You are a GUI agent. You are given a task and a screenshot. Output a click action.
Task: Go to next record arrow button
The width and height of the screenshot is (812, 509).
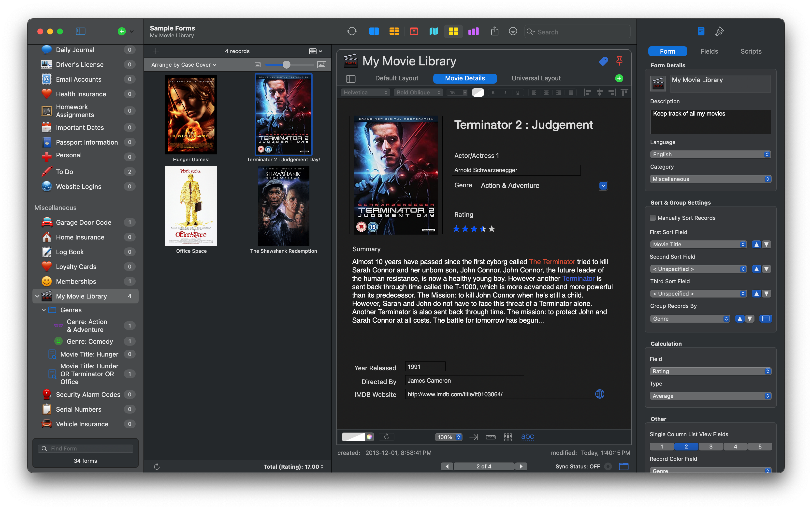[x=521, y=466]
